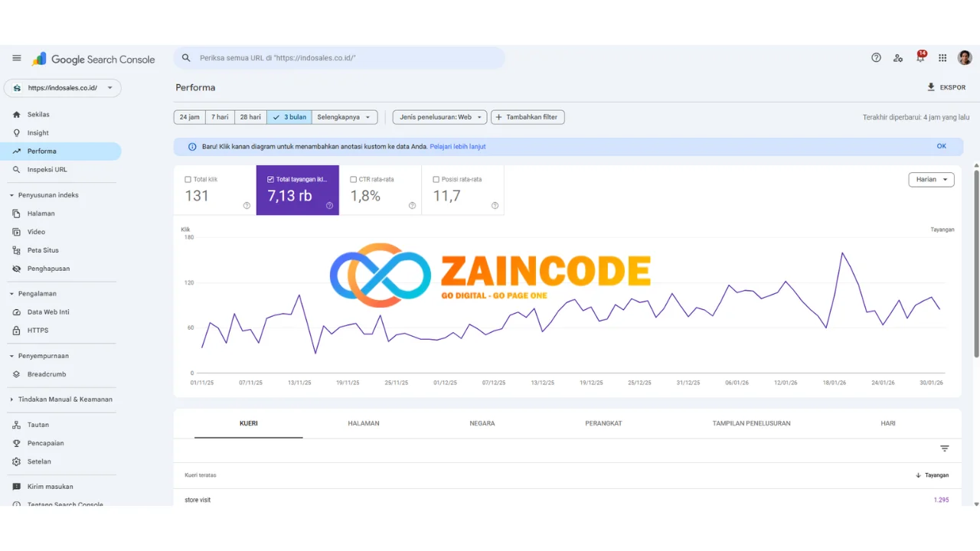980x551 pixels.
Task: Open the Selengkapnya date range dropdown
Action: click(x=345, y=117)
